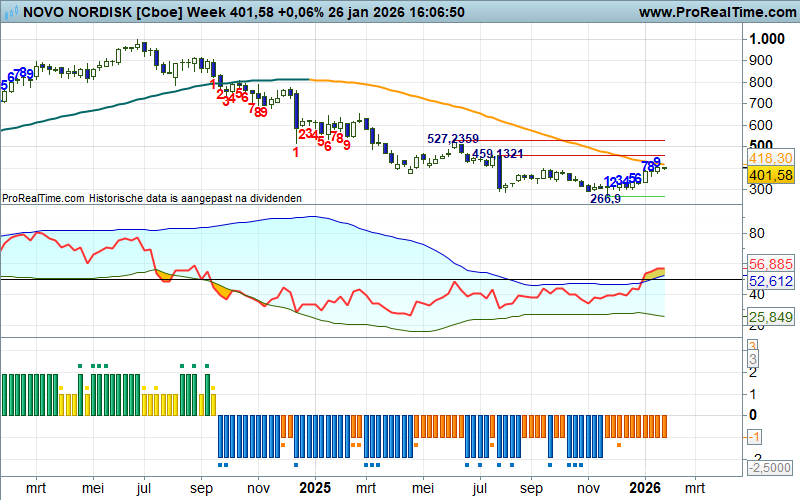Viewport: 800px width, 500px height.
Task: Click the red count marker '1' below candle
Action: (x=296, y=152)
